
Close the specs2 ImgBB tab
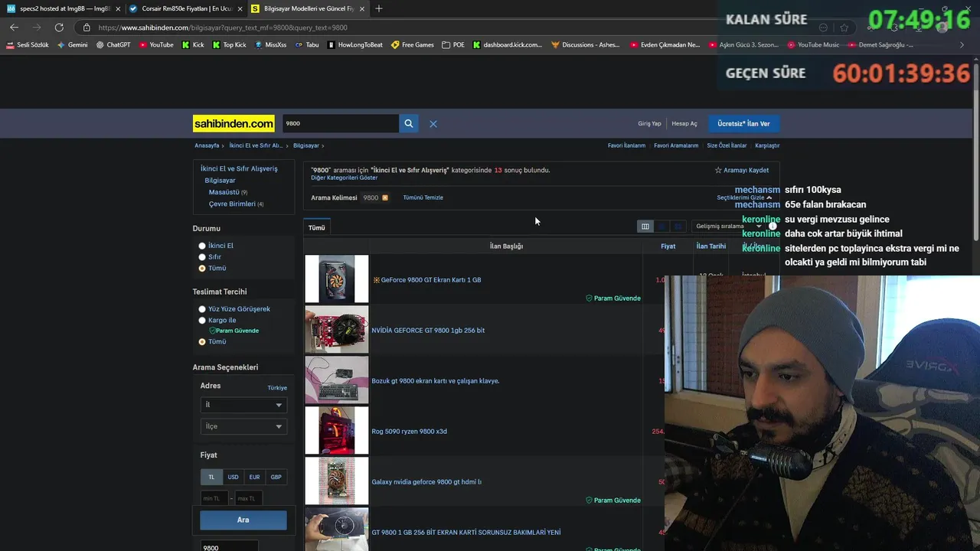point(118,9)
